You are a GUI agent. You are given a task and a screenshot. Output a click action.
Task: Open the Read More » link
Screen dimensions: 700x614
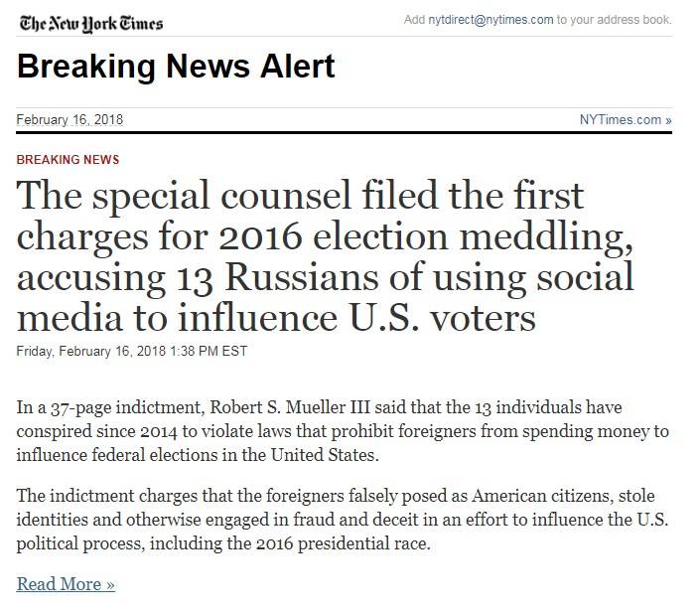(x=66, y=583)
